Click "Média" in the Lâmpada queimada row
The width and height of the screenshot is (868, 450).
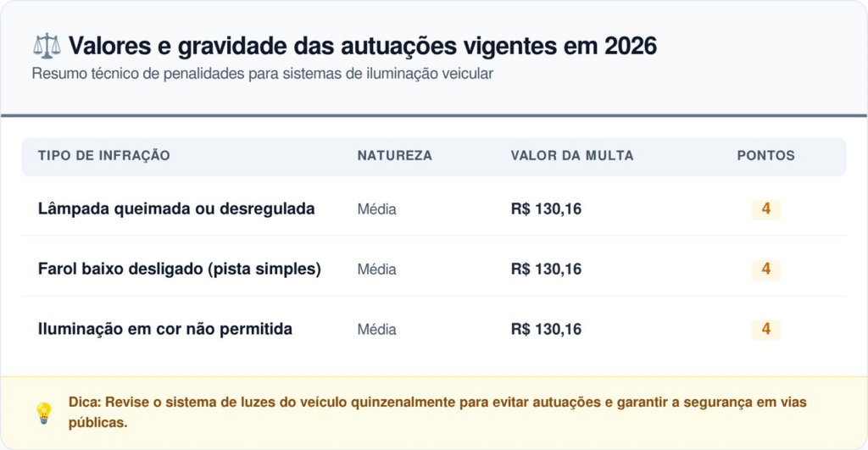point(376,209)
